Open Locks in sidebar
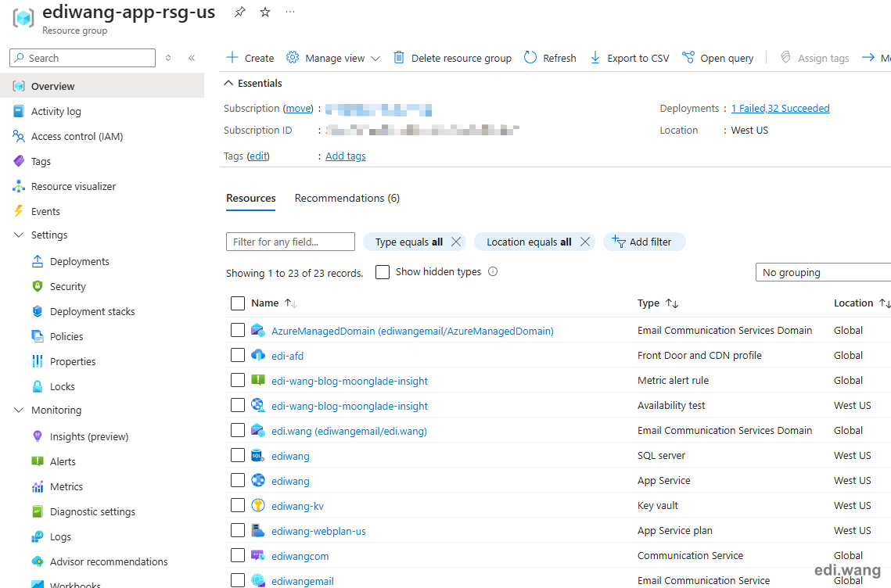Screen dimensions: 891x588 [62, 386]
